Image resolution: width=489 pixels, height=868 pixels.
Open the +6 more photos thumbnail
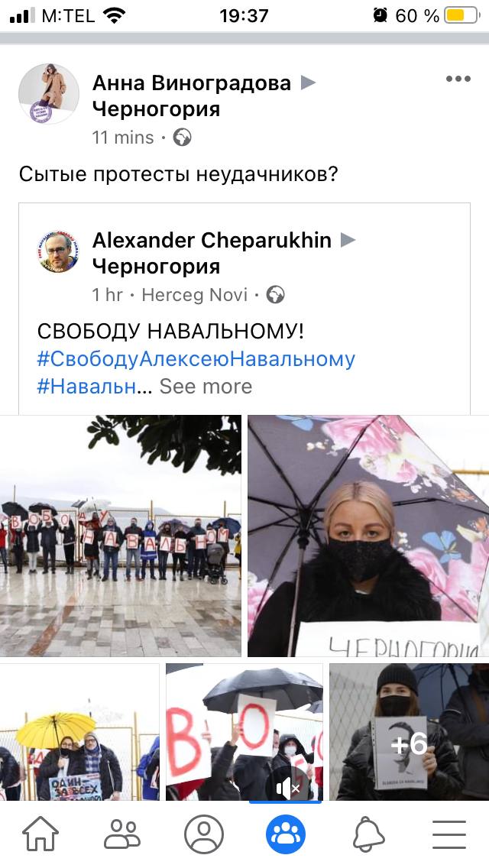[x=410, y=732]
